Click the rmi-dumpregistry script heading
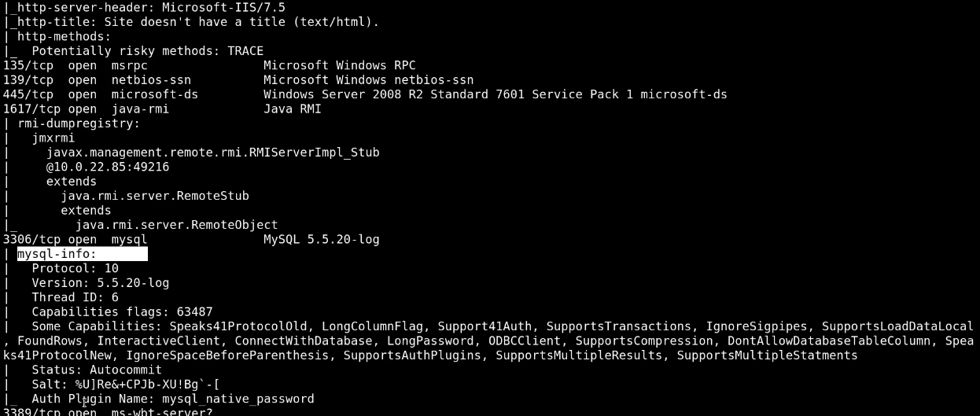This screenshot has height=416, width=980. pos(79,123)
